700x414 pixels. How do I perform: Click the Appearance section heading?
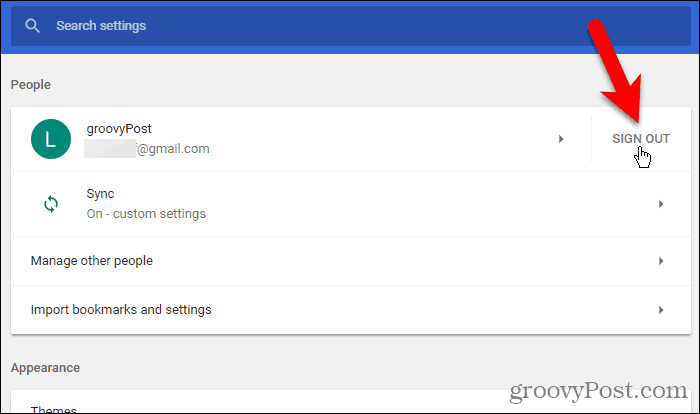pos(45,368)
